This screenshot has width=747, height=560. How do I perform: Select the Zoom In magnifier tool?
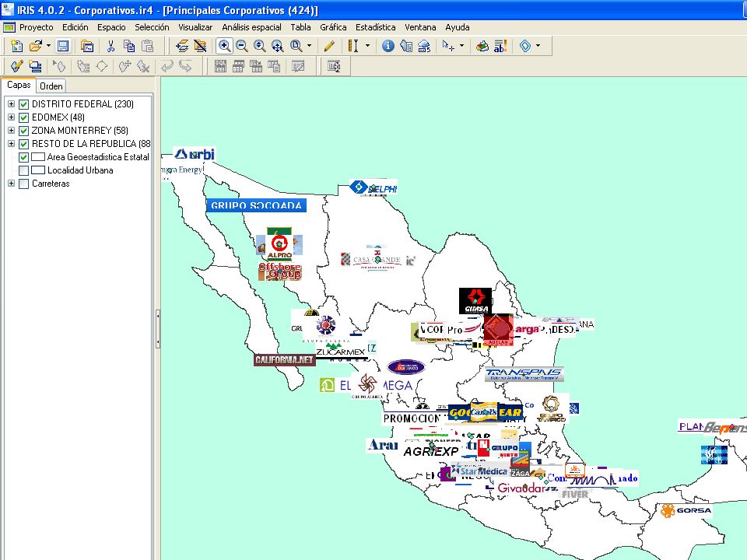pyautogui.click(x=224, y=46)
